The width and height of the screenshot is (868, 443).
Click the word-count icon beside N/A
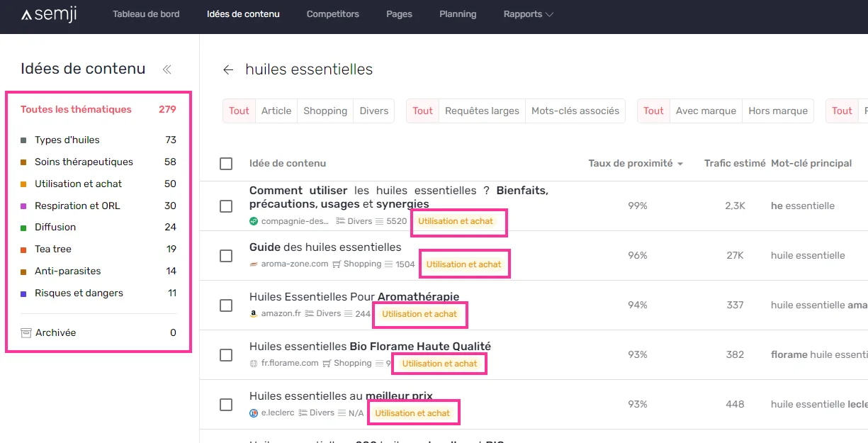click(342, 413)
